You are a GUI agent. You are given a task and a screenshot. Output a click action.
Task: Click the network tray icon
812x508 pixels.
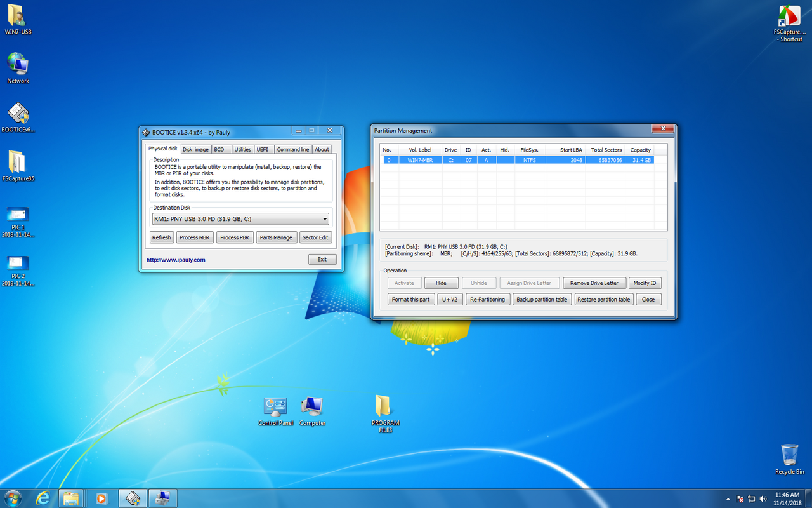pos(751,499)
